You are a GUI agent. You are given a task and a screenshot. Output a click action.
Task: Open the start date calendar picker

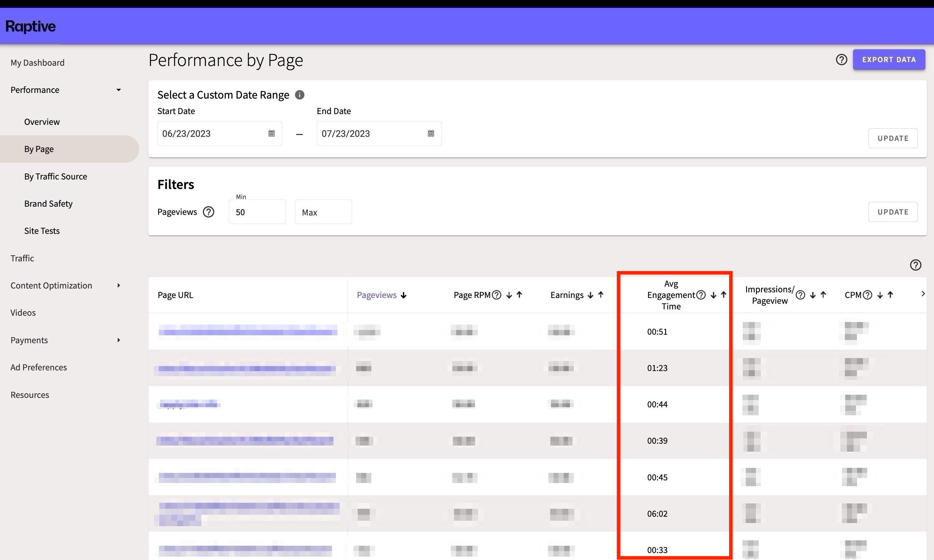271,134
